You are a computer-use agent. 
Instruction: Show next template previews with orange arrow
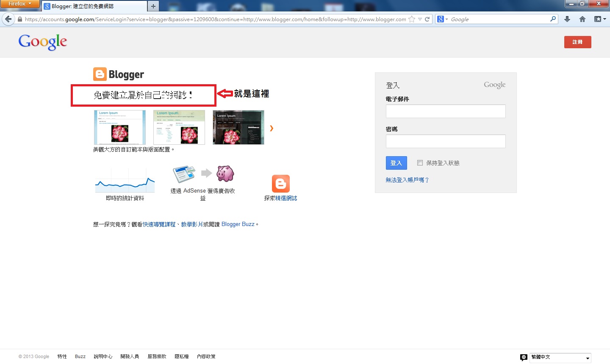pyautogui.click(x=272, y=128)
